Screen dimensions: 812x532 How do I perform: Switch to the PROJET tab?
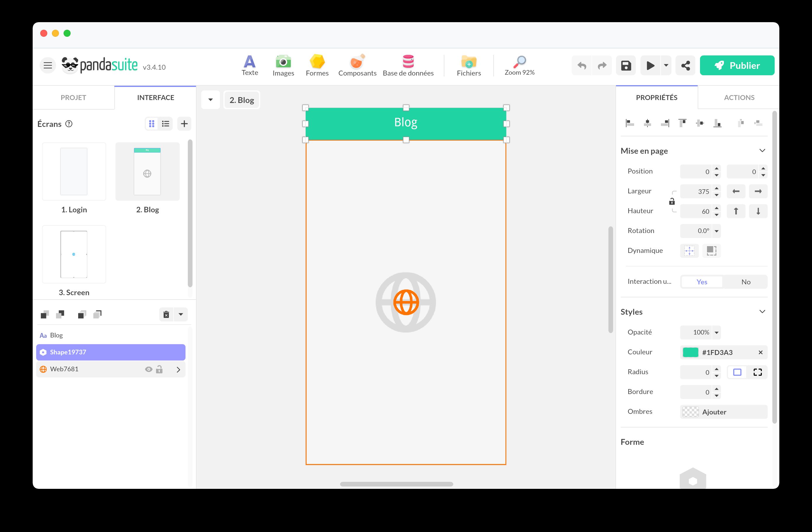(x=73, y=98)
